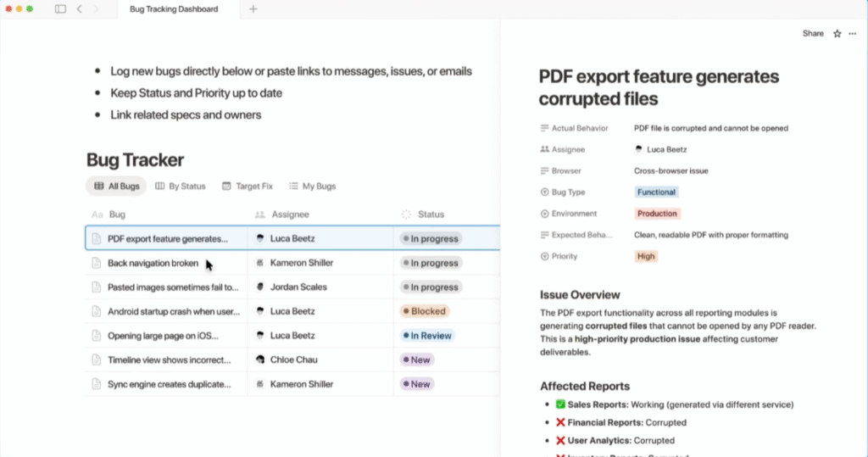This screenshot has width=868, height=457.
Task: Switch to the By Status view
Action: tap(181, 187)
